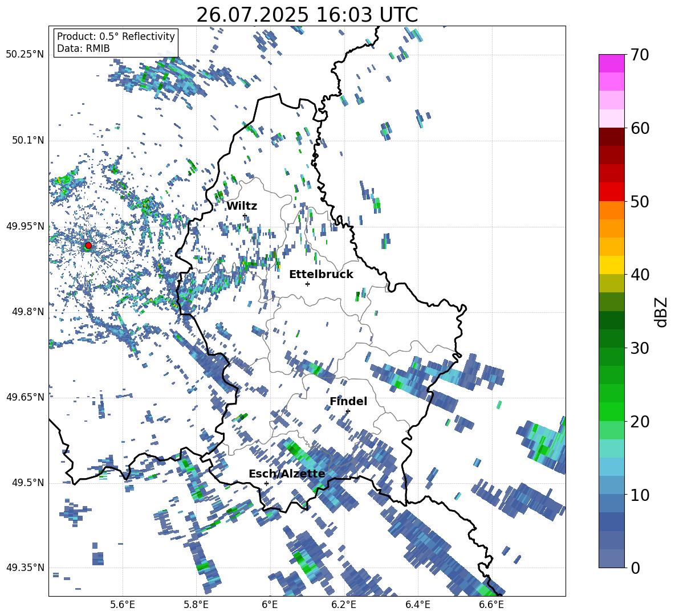Click the magenta top colorbar segment
The width and height of the screenshot is (675, 616).
tap(611, 64)
